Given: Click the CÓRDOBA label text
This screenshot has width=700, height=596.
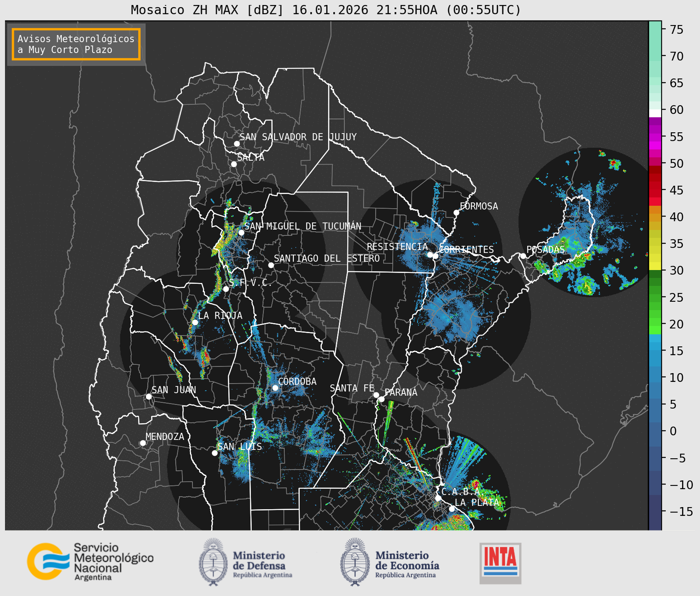Looking at the screenshot, I should (297, 381).
